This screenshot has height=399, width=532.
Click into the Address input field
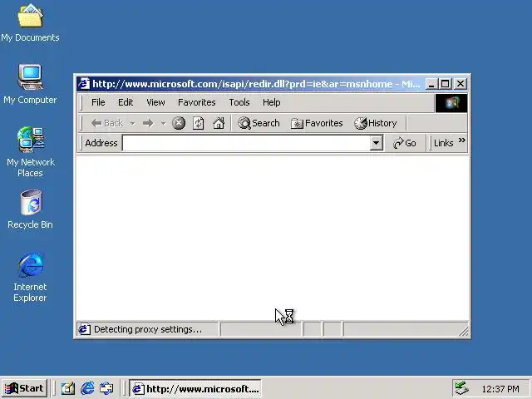[246, 143]
